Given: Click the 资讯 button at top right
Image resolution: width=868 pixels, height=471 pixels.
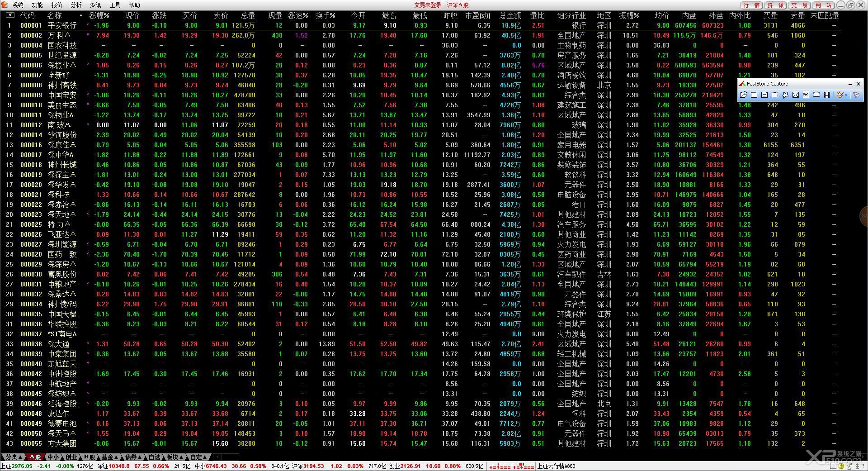Looking at the screenshot, I should click(x=776, y=5).
